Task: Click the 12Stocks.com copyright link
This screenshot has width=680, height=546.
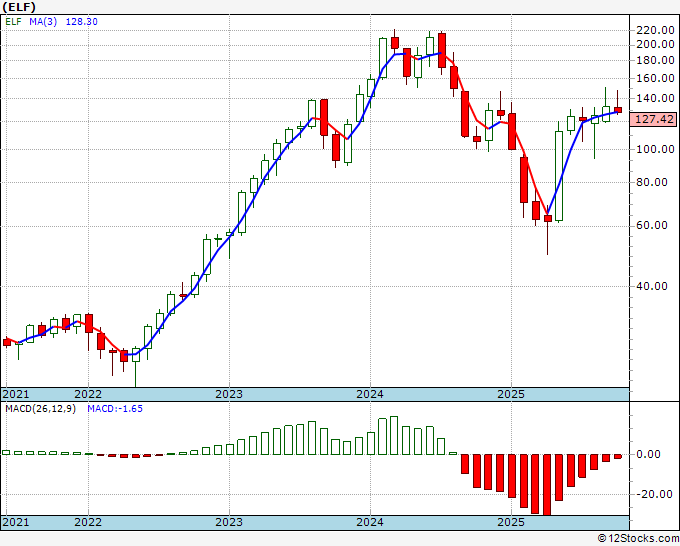Action: pos(638,539)
